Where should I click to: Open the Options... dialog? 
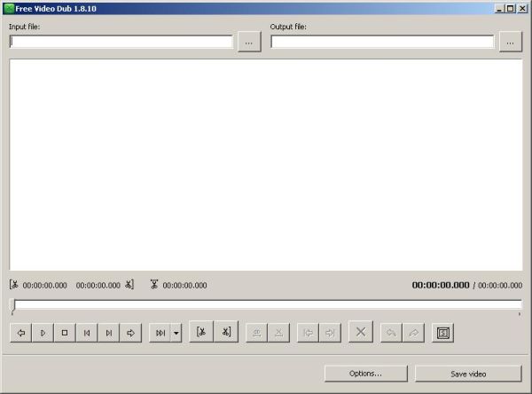point(365,374)
